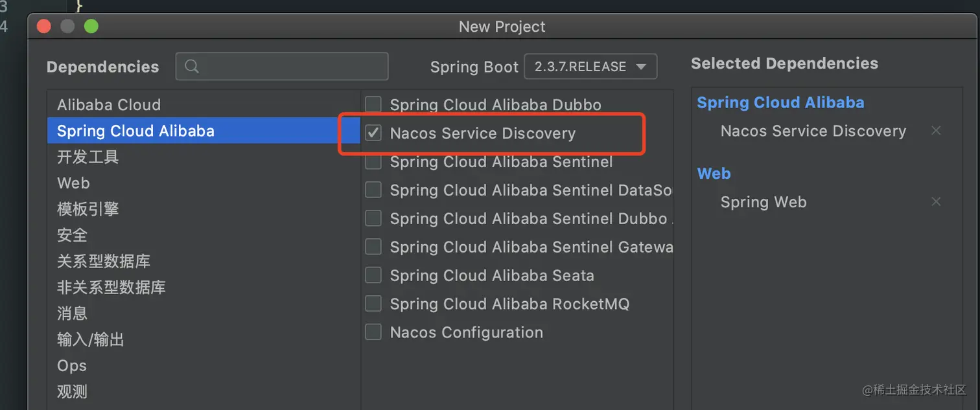980x410 pixels.
Task: Select the Web category in list
Action: [73, 183]
